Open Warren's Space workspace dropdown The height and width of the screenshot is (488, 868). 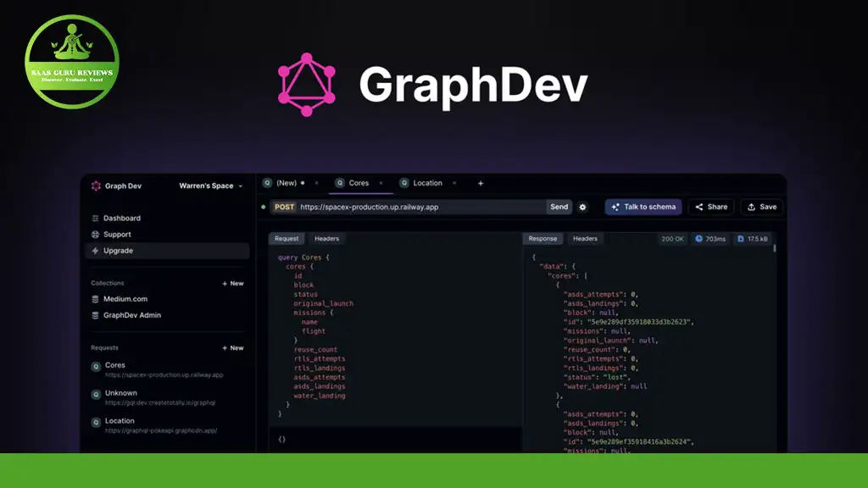tap(210, 186)
